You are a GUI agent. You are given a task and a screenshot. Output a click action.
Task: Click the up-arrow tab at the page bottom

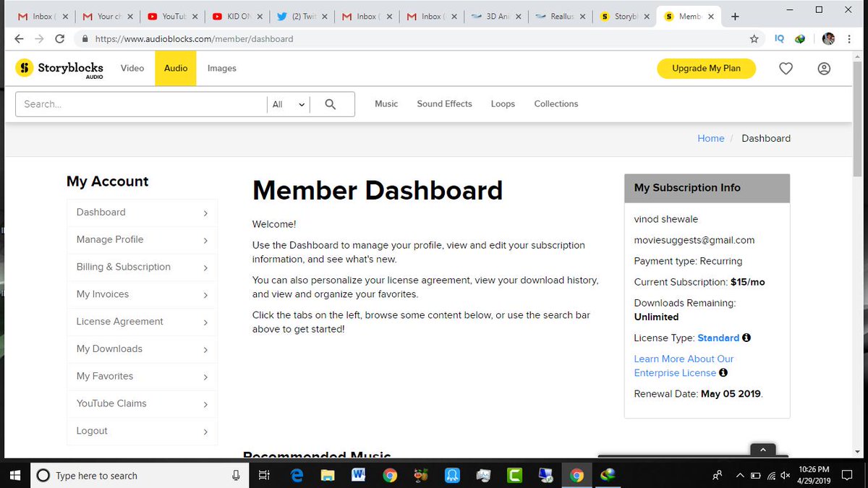pyautogui.click(x=762, y=450)
